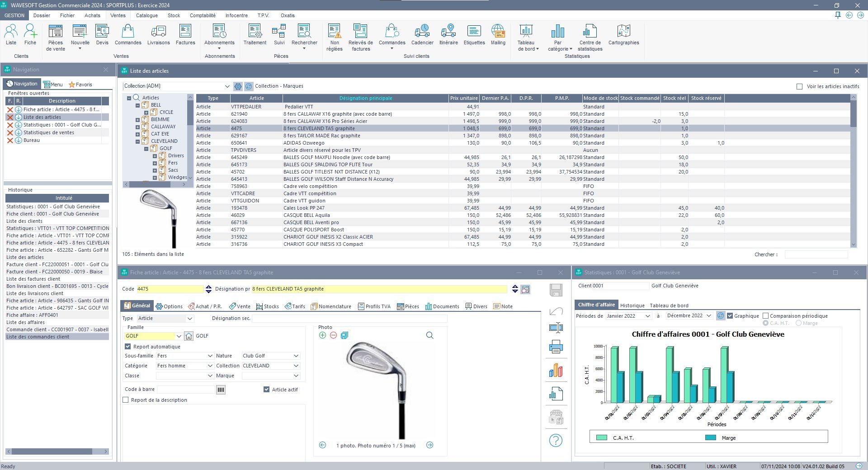Toggle Voir les articles inactifs checkbox
The width and height of the screenshot is (868, 470).
coord(799,86)
